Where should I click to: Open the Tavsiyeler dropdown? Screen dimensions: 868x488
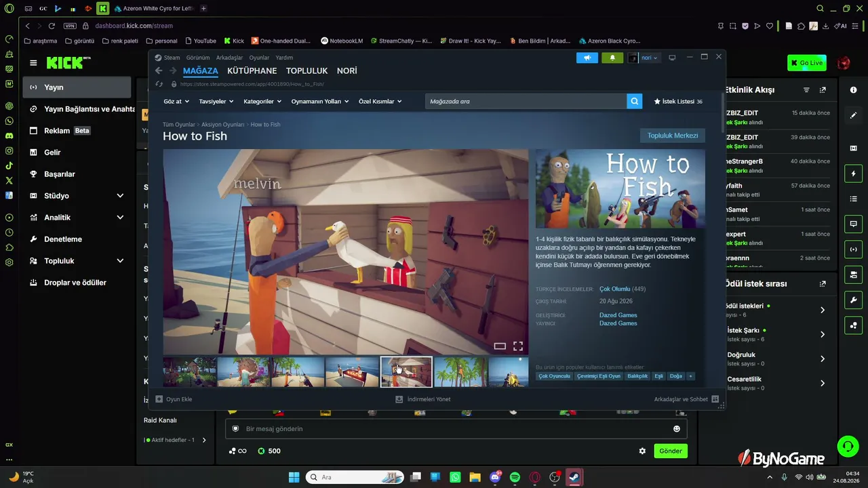(216, 101)
